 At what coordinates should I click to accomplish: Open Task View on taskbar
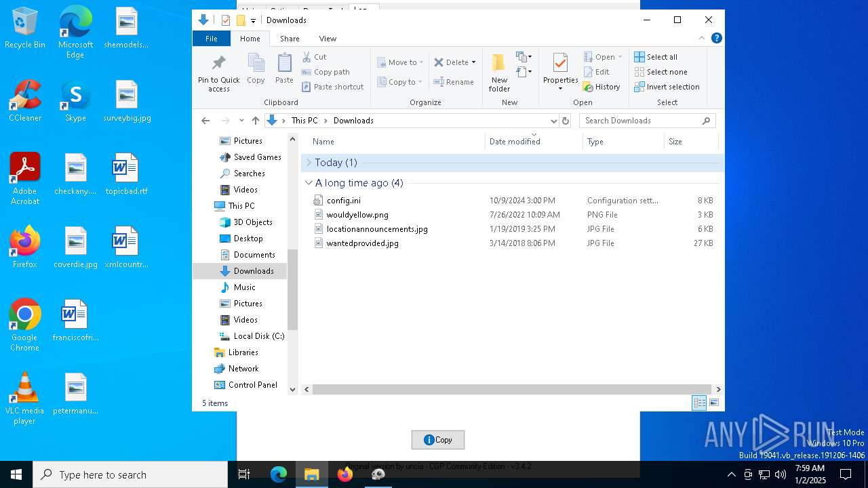coord(244,474)
